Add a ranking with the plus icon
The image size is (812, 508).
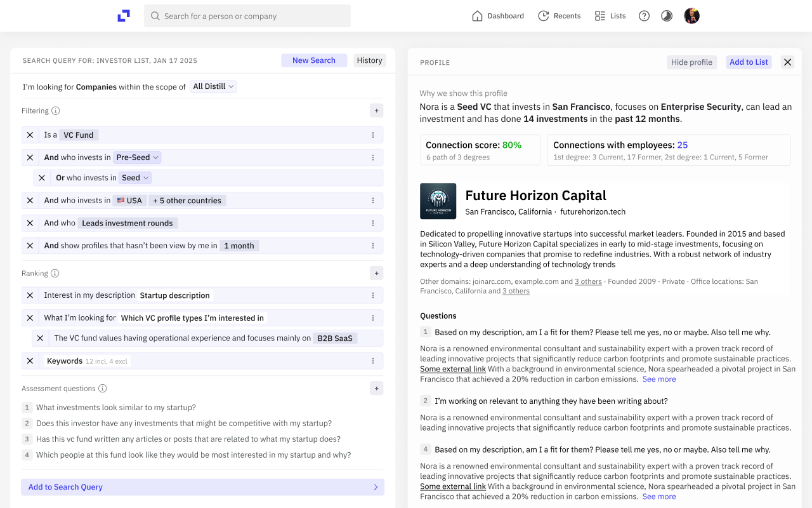point(376,273)
